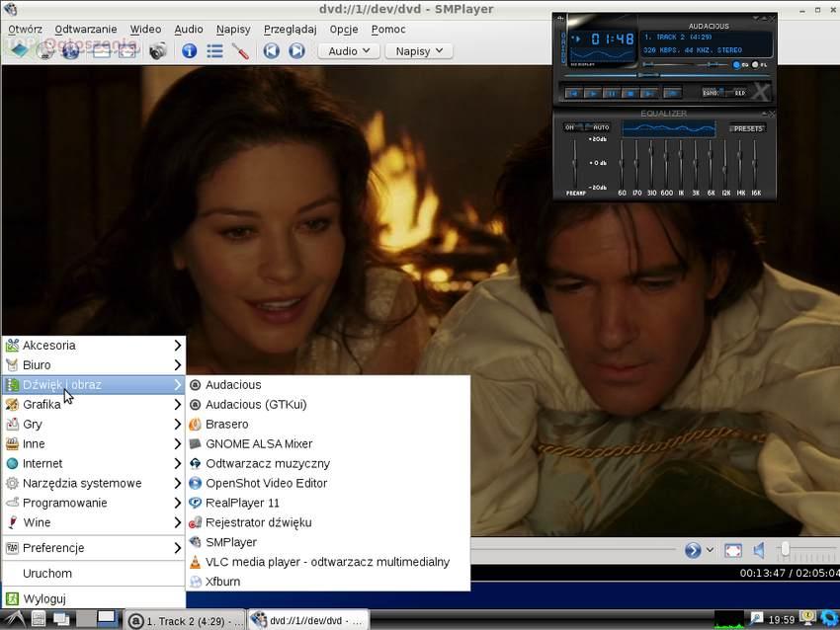Select Brasero from the multimedia submenu
The image size is (840, 630).
226,424
